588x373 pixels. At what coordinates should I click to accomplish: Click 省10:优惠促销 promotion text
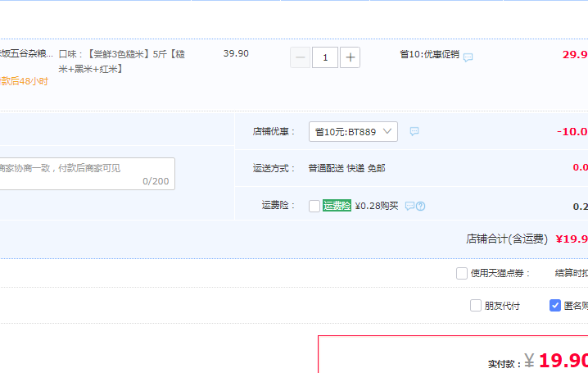(x=429, y=54)
